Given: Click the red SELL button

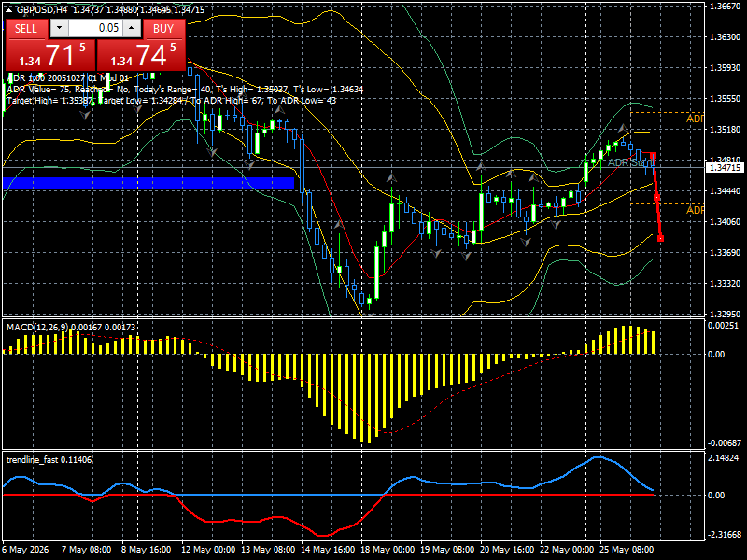Looking at the screenshot, I should (26, 29).
